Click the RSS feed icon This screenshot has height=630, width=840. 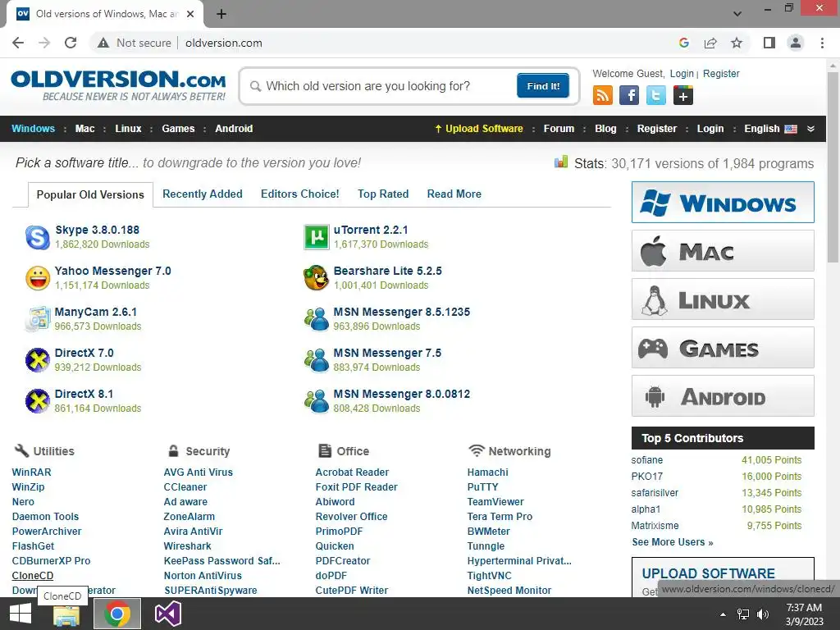pos(603,95)
